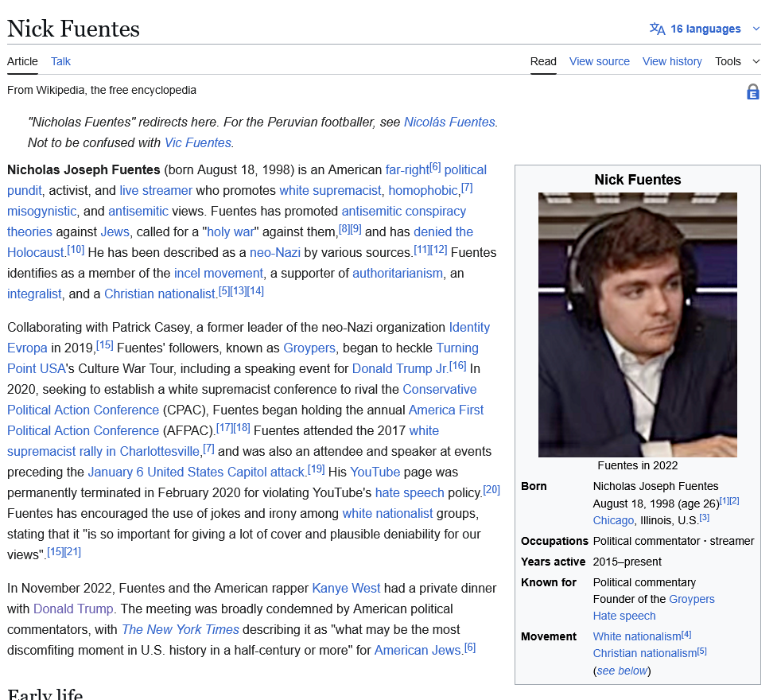Open the Jews link
The image size is (777, 700).
tap(115, 232)
